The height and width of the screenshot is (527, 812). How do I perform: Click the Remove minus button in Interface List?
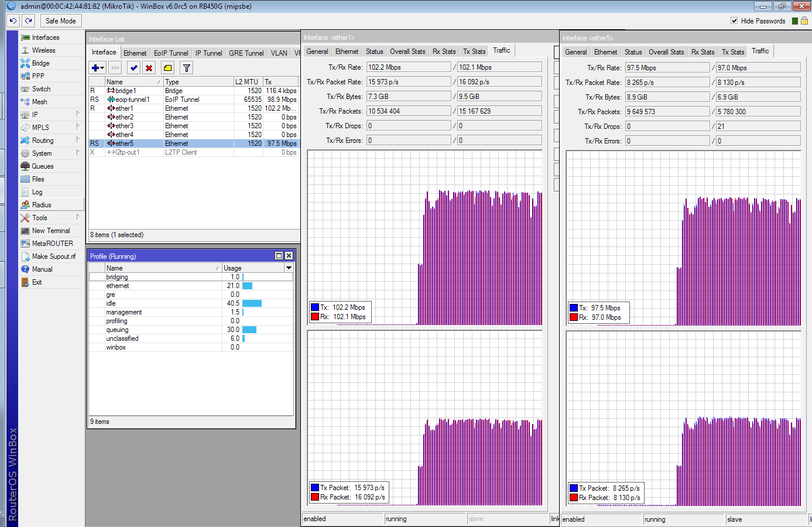[x=115, y=68]
